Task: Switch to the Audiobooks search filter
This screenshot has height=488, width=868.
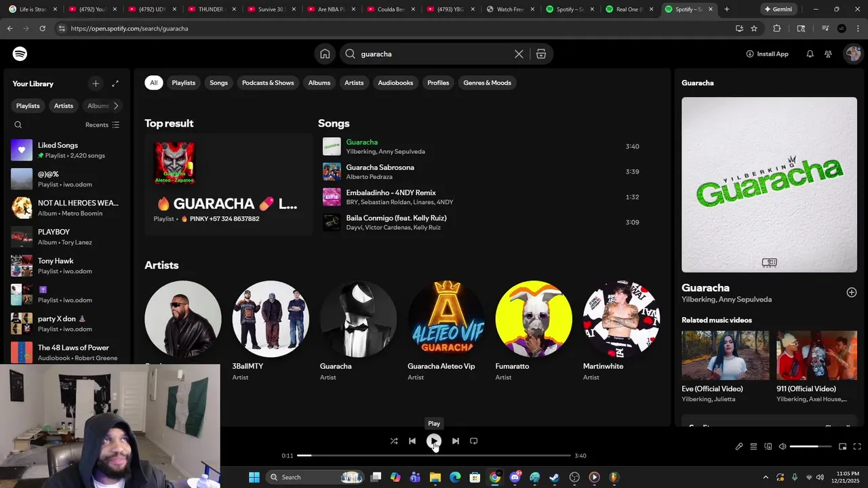Action: 395,83
